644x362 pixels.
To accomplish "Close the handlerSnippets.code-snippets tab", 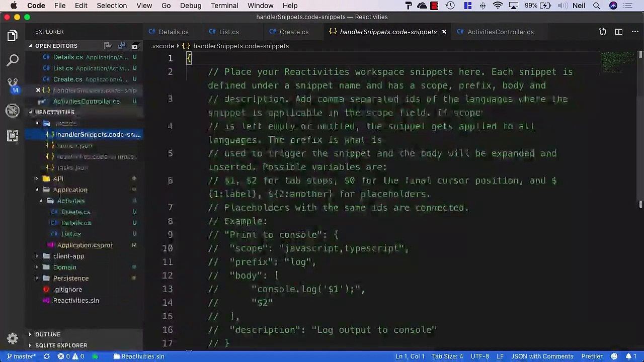I will (444, 32).
